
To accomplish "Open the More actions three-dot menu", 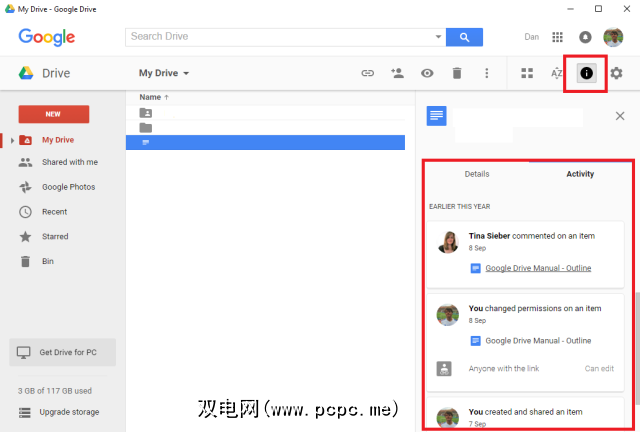I will pos(487,73).
